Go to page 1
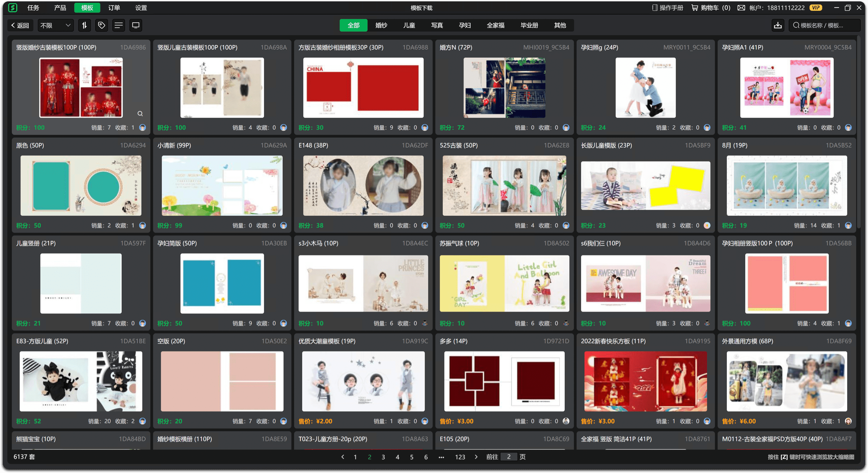Viewport: 868px width, 473px height. coord(355,457)
